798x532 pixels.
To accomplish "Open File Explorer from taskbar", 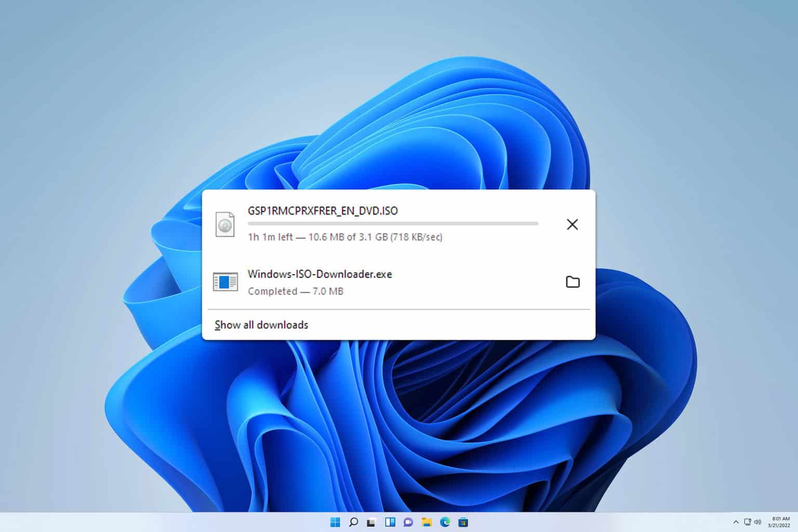I will (427, 522).
